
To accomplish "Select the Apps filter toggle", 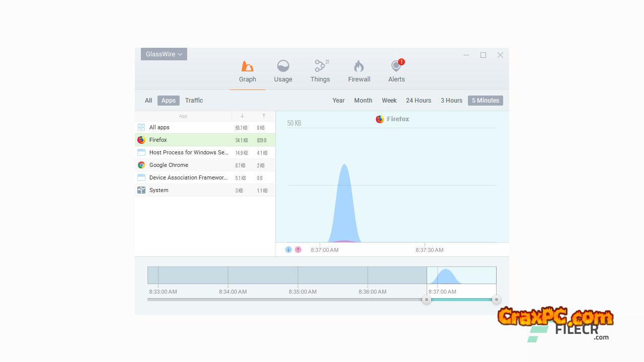I will 168,101.
